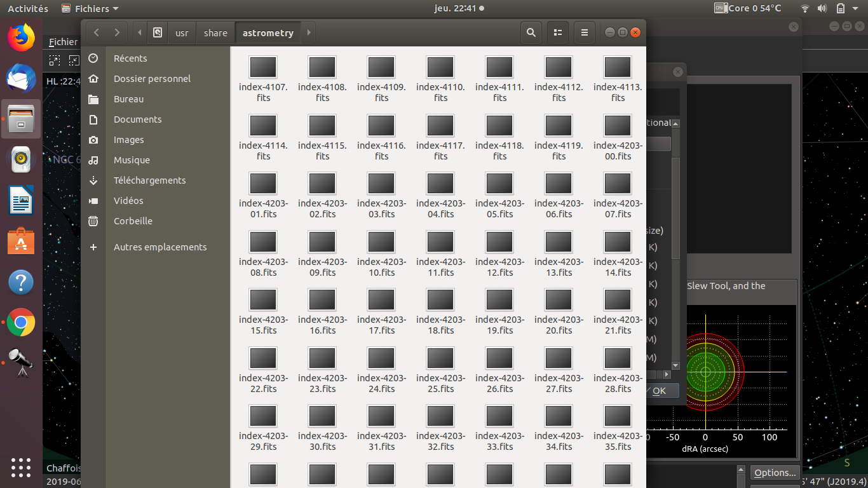The height and width of the screenshot is (488, 868).
Task: Open the clock and calendar panel
Action: click(x=458, y=8)
